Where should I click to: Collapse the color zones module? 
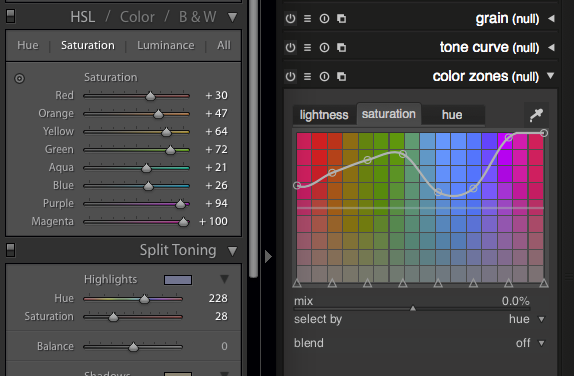click(551, 76)
